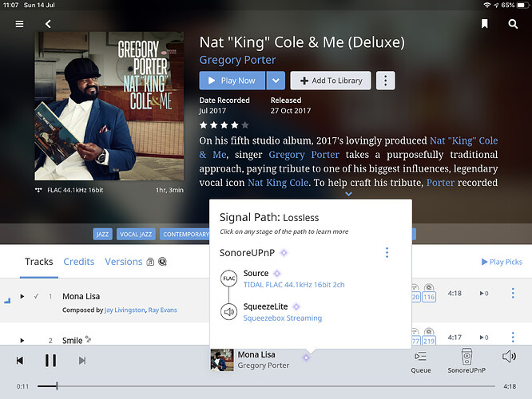Open SonoreUPnP signal path options menu
This screenshot has height=399, width=532.
(387, 253)
